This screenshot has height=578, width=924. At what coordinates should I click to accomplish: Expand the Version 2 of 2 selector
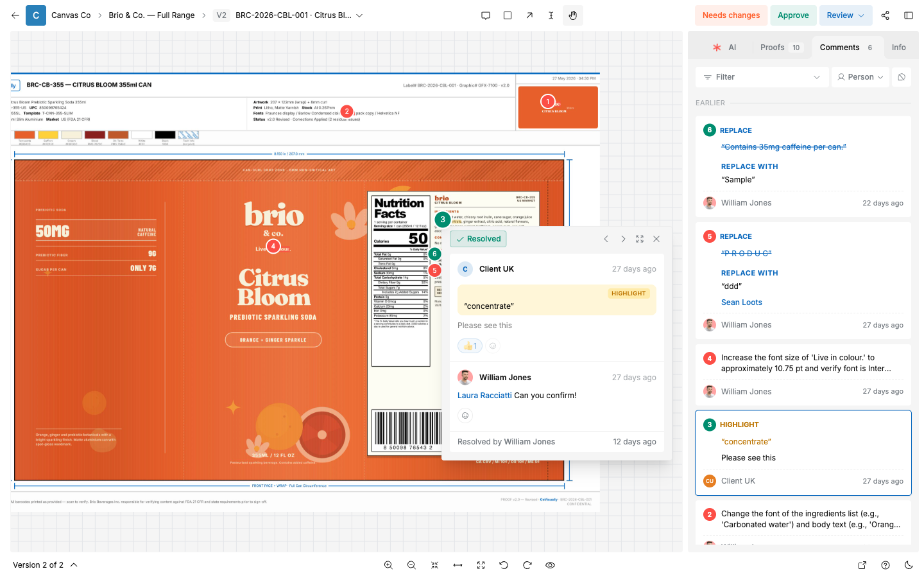pyautogui.click(x=45, y=565)
